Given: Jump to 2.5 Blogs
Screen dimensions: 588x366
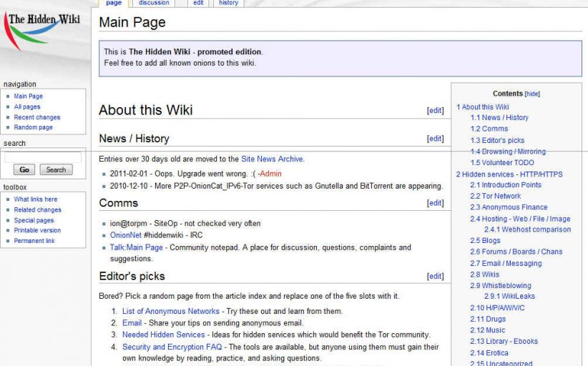Looking at the screenshot, I should click(485, 240).
